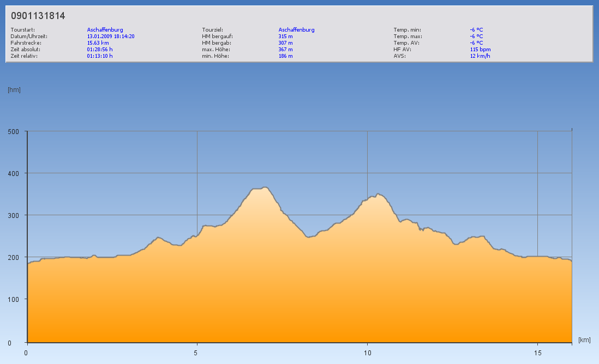Viewport: 599px width, 364px height.
Task: Click the 10 tick label on the distance axis
Action: 367,353
